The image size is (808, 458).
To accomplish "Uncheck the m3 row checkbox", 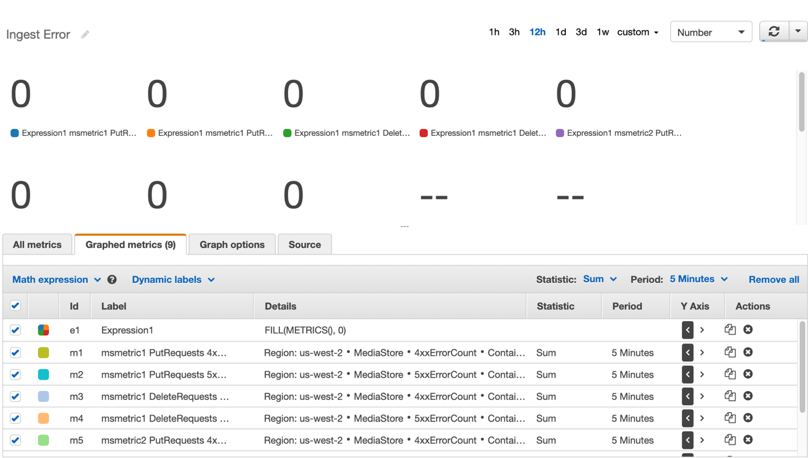I will [x=15, y=396].
